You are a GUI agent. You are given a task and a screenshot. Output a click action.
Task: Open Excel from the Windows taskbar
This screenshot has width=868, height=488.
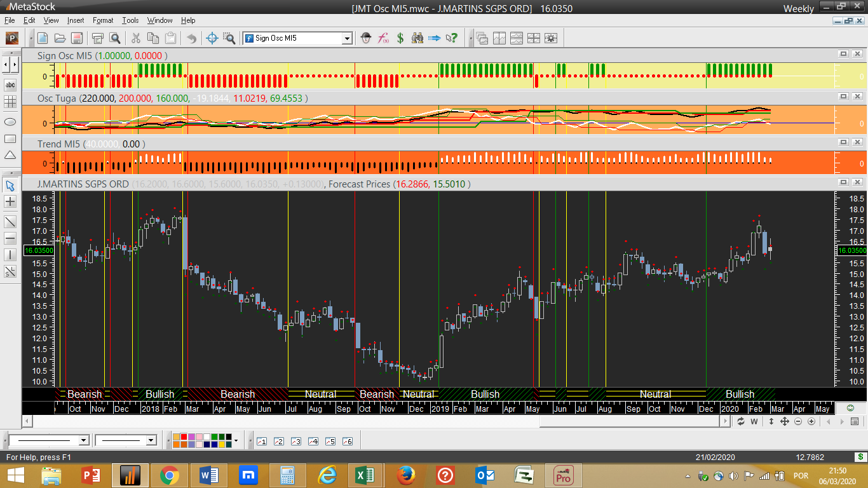tap(365, 475)
